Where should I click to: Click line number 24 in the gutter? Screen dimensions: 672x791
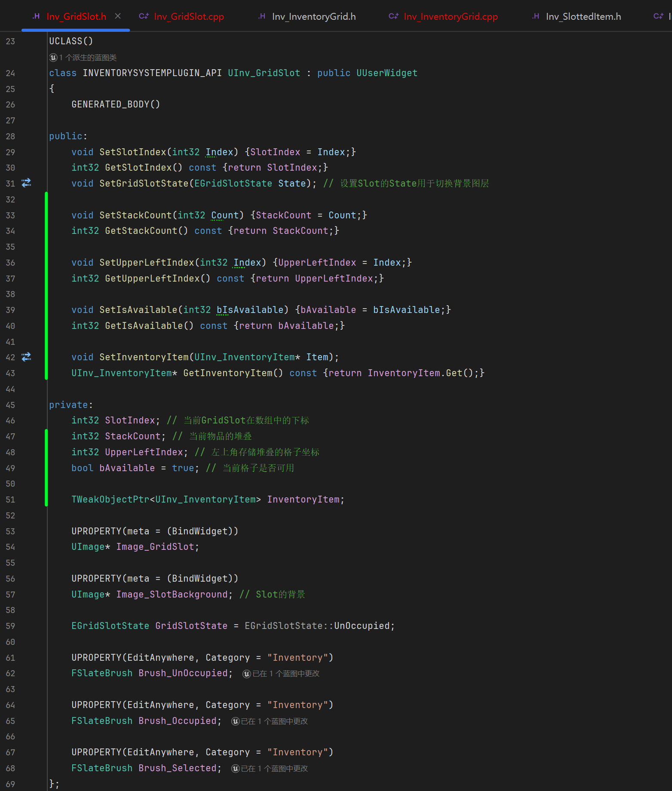click(10, 73)
